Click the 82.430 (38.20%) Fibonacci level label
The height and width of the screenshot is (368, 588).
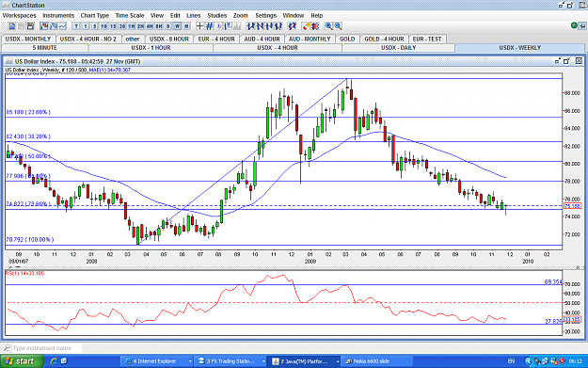pos(28,136)
